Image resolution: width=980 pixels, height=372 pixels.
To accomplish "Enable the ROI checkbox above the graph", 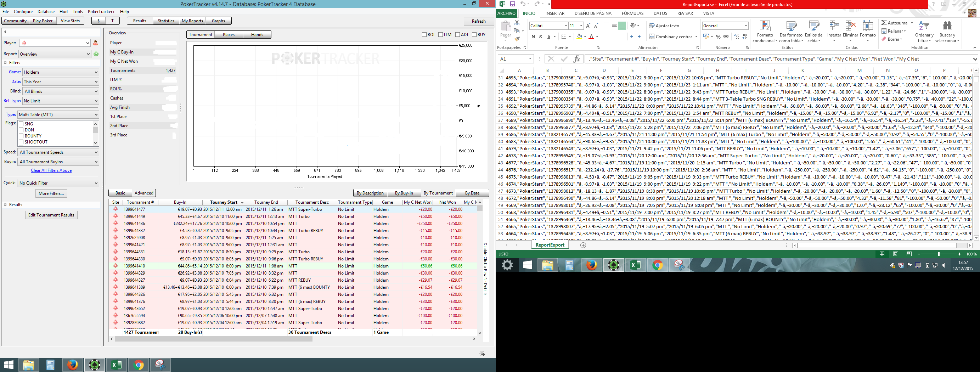I will click(x=424, y=35).
